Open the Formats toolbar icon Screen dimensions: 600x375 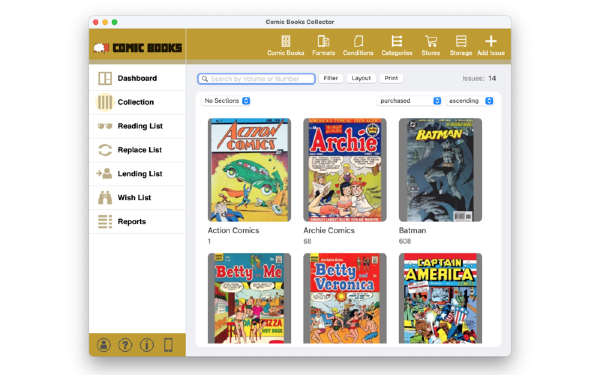[x=323, y=41]
